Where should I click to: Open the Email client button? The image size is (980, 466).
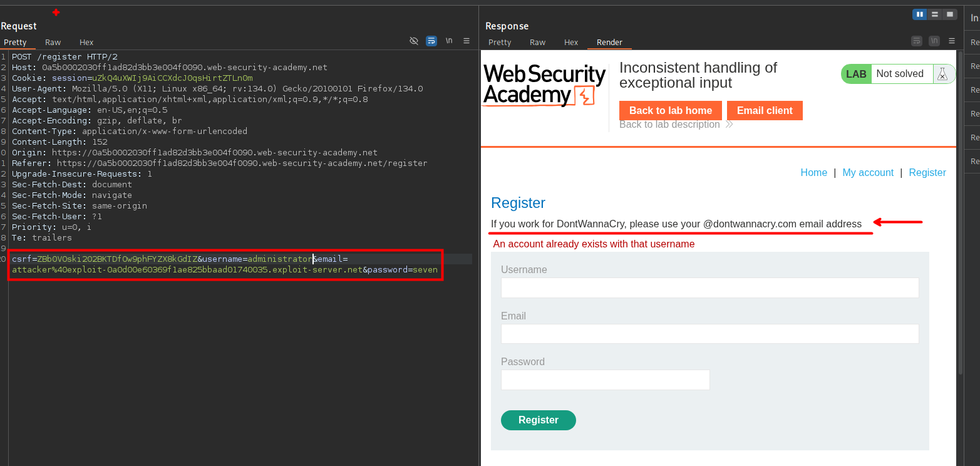click(x=765, y=111)
